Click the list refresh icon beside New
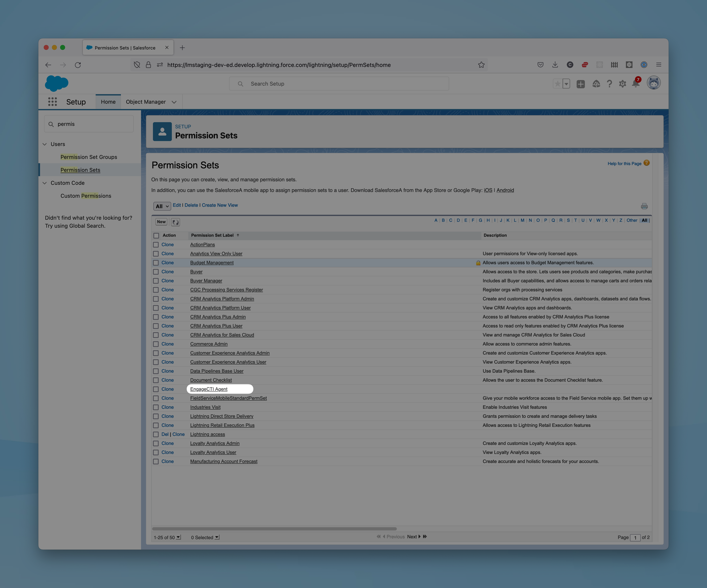 point(175,222)
